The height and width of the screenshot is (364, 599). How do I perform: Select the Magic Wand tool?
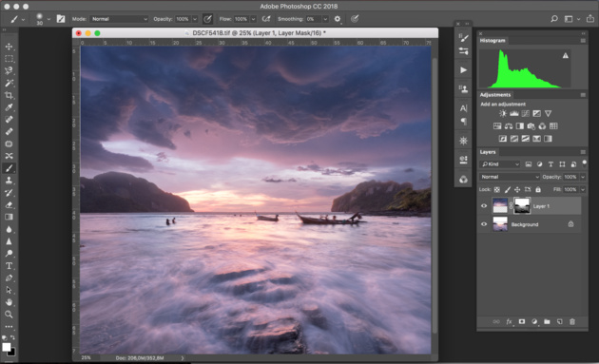click(x=9, y=84)
